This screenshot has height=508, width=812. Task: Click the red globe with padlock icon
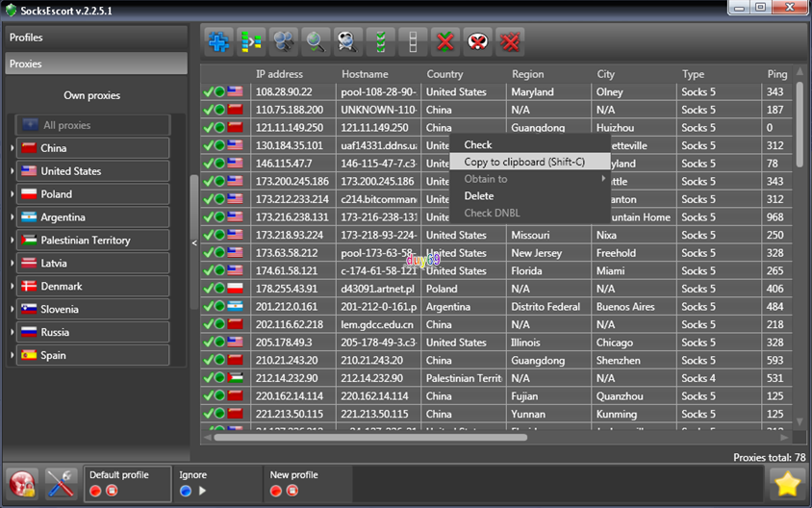(23, 484)
